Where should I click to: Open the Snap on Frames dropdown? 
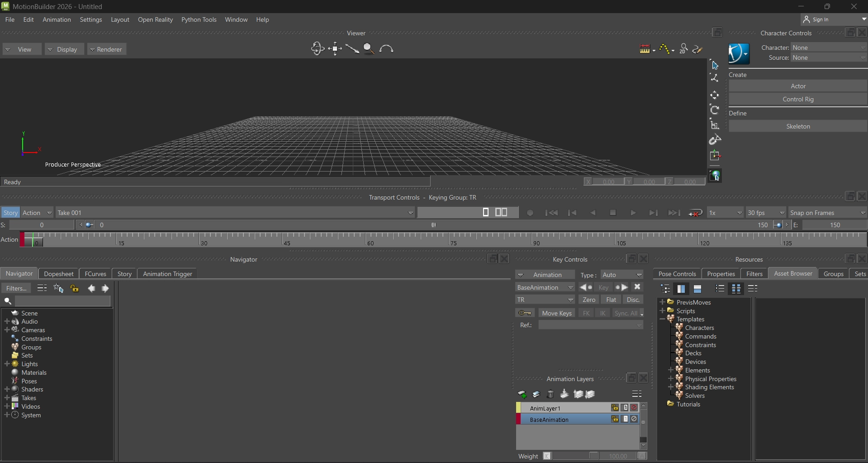pos(827,213)
